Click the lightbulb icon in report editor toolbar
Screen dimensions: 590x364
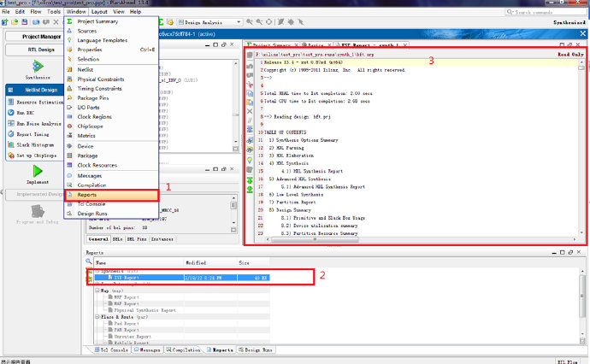(x=250, y=161)
